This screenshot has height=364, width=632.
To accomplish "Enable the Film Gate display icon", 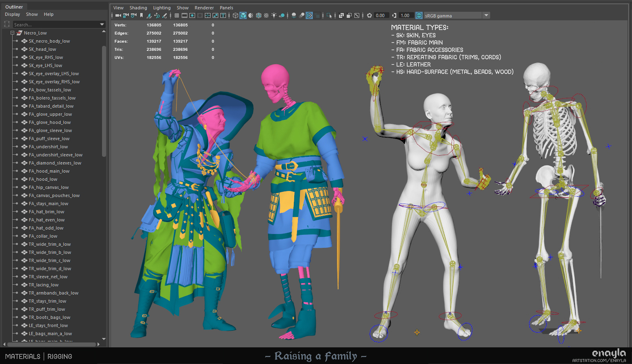I will 185,15.
